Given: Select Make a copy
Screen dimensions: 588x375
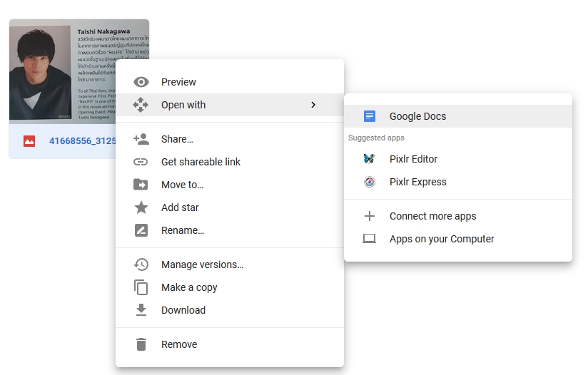Looking at the screenshot, I should 189,287.
